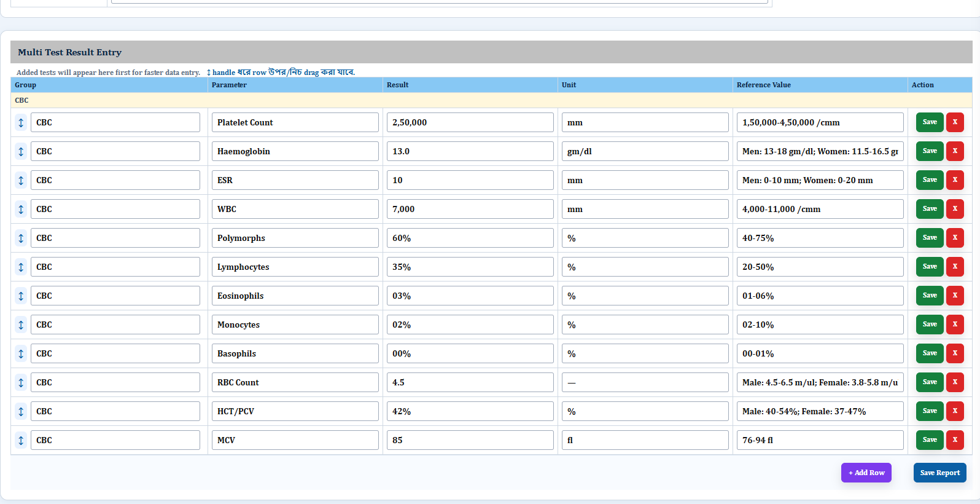980x504 pixels.
Task: Click the Basophils parameter name field
Action: point(295,353)
